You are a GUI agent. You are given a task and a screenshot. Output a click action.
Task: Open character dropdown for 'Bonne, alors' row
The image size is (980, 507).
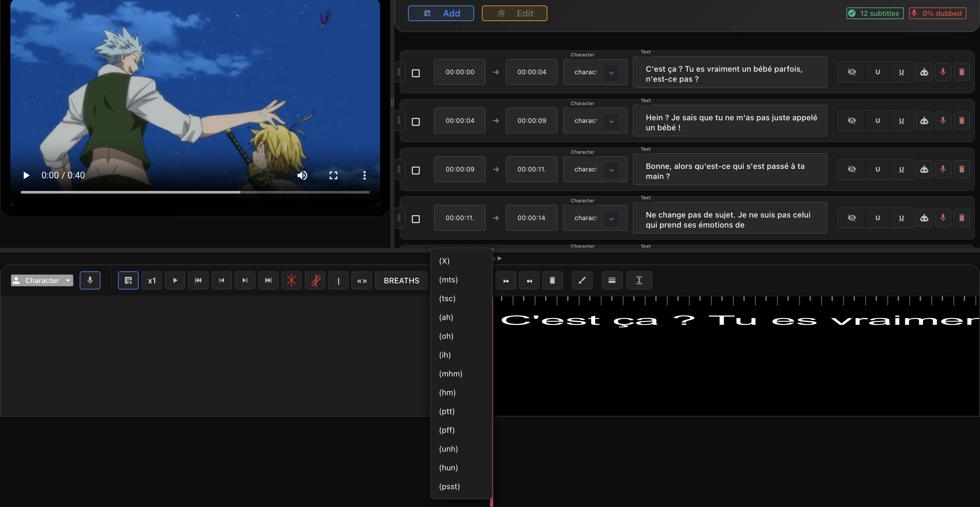point(611,170)
